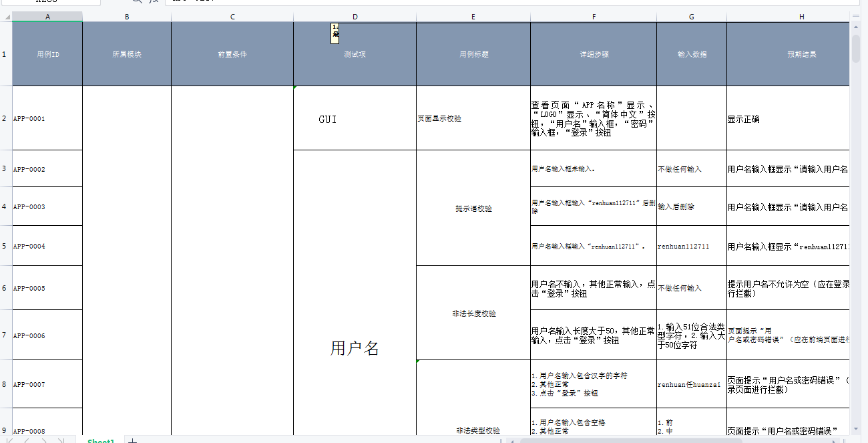Select the 不做任何输入 cell in row 3
This screenshot has width=868, height=443.
pos(692,168)
